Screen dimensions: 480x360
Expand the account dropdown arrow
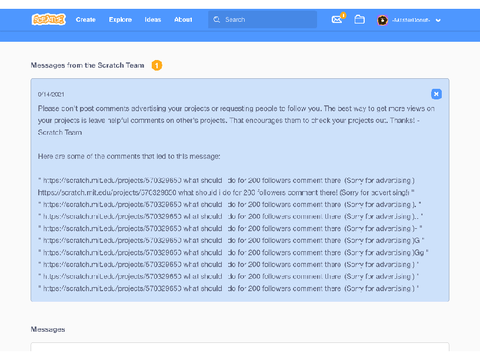pos(438,20)
